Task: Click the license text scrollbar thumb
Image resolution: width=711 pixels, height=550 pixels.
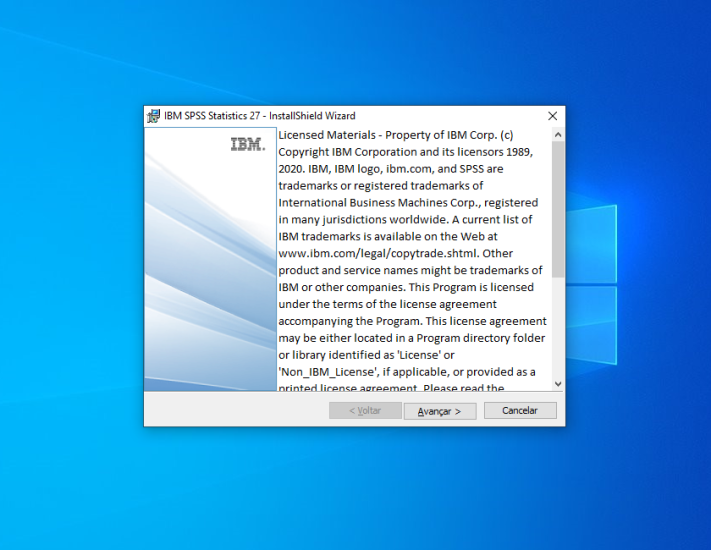Action: tap(558, 209)
